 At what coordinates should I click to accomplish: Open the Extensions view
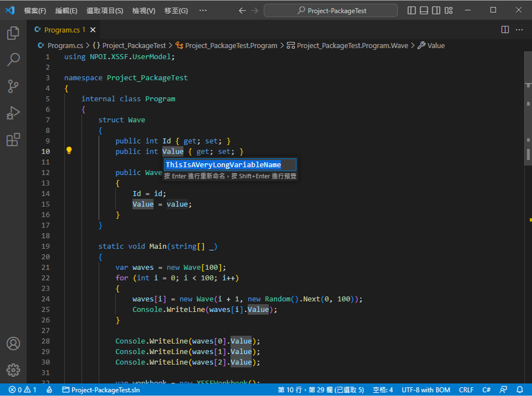pyautogui.click(x=13, y=140)
